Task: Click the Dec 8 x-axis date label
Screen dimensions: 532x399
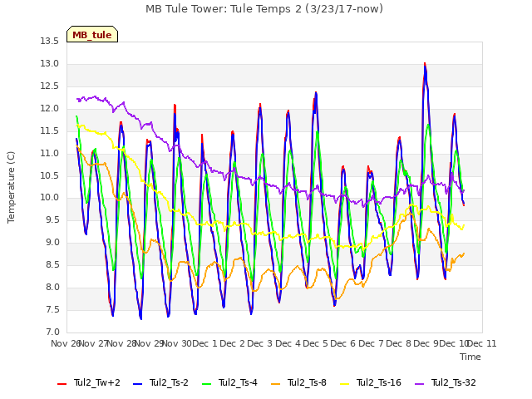Action: point(399,343)
